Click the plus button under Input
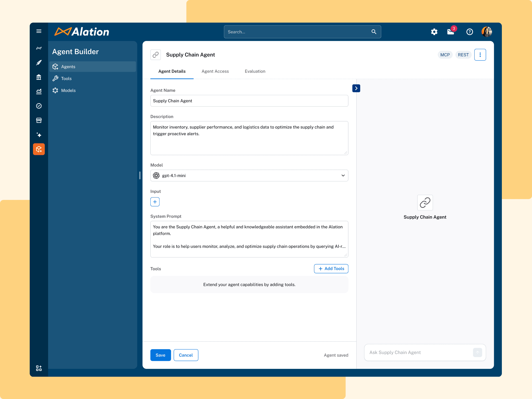This screenshot has width=532, height=399. [155, 202]
